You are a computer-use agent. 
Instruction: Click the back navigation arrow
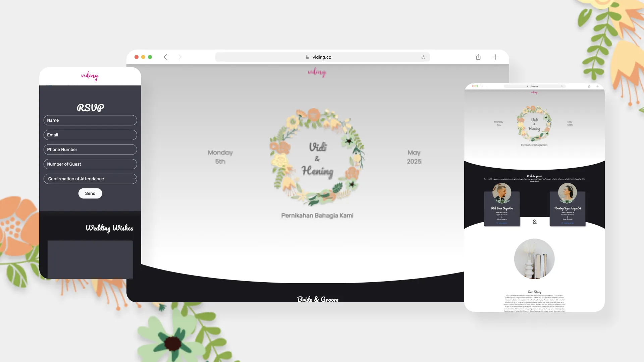click(165, 57)
